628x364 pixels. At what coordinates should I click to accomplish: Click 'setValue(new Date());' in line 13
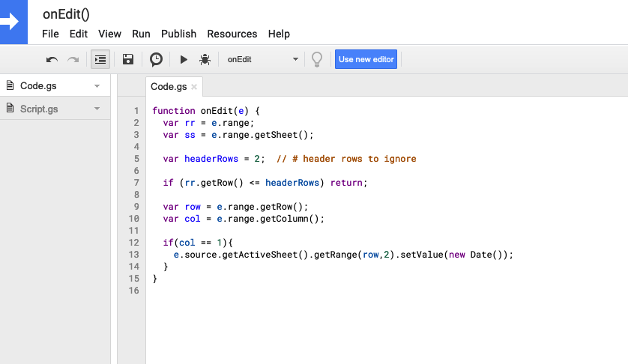click(x=456, y=255)
